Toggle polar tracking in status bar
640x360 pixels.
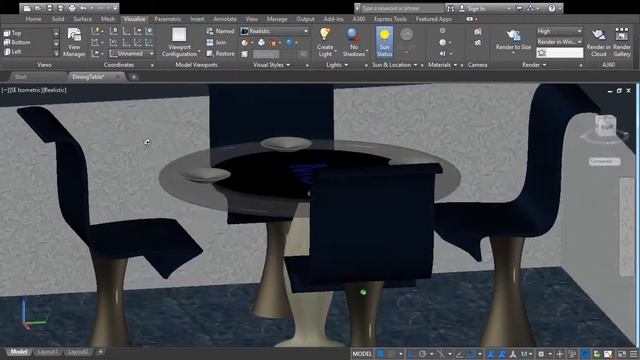click(423, 354)
